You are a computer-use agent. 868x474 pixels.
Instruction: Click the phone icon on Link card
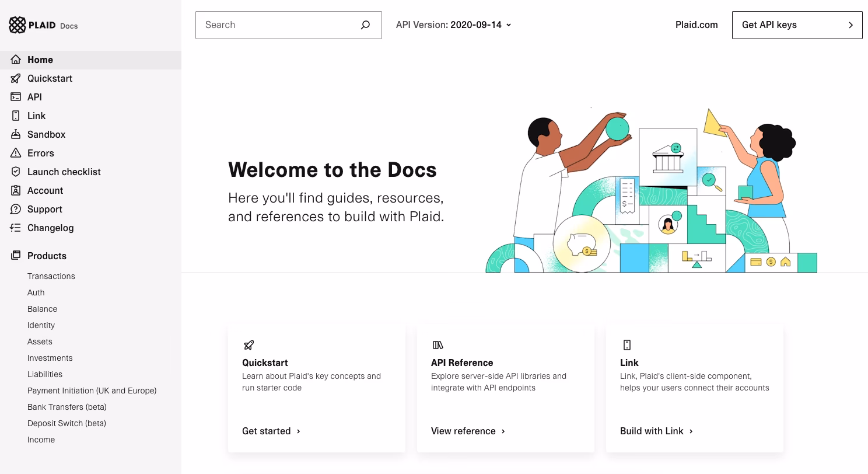(627, 345)
